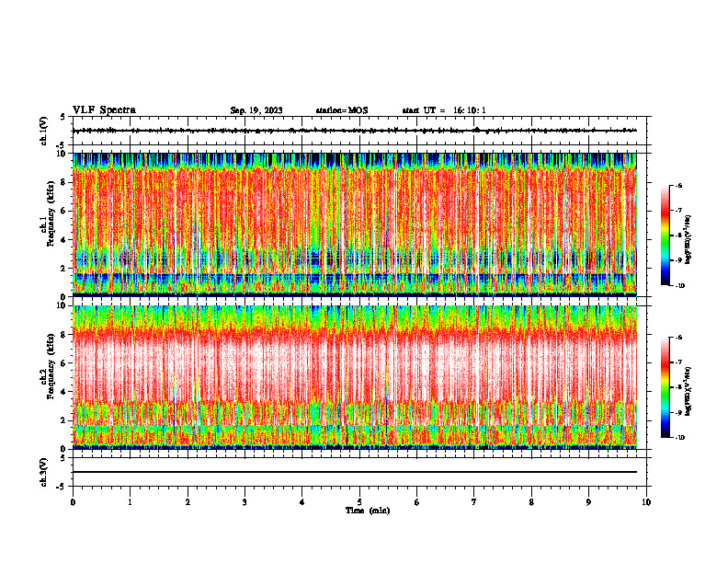Click the ch.2 spectrogram color bar
This screenshot has height=563, width=728.
click(665, 387)
